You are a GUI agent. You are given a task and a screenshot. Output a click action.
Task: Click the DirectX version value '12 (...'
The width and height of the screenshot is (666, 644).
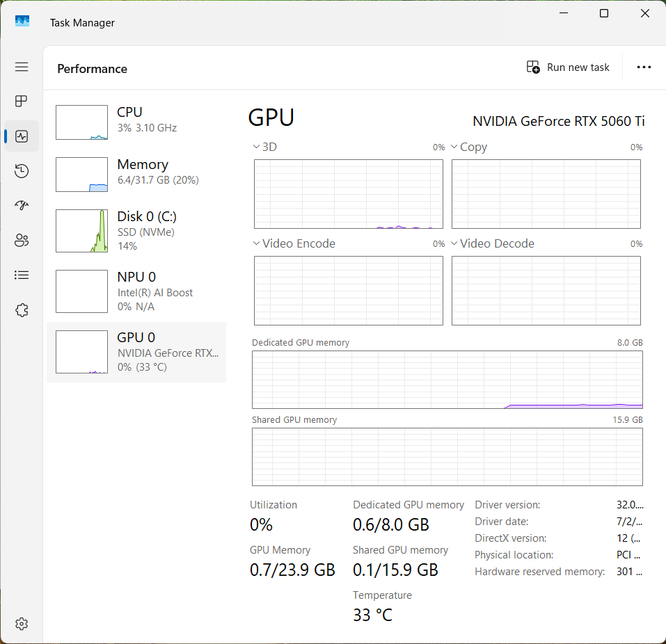628,538
